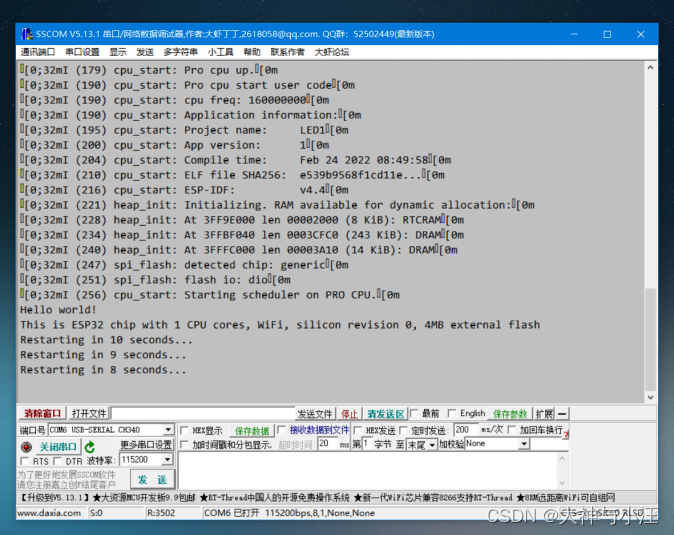
Task: Click the large send text area
Action: (x=368, y=471)
